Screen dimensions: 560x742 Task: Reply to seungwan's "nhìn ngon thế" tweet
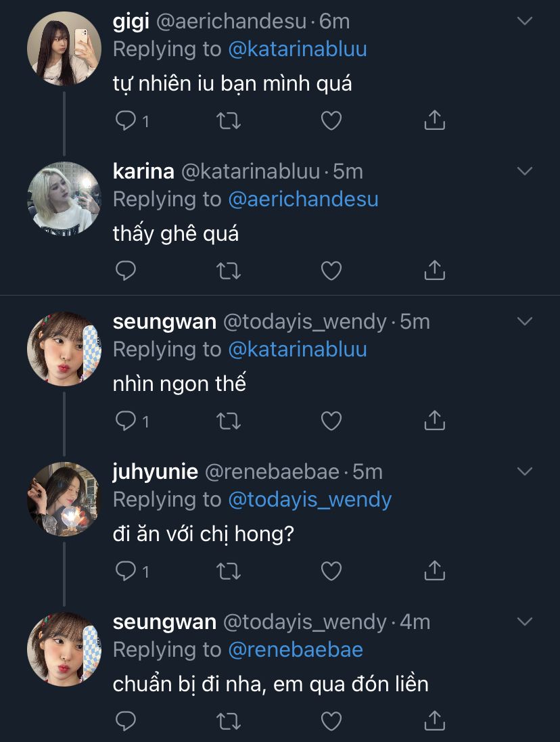pyautogui.click(x=126, y=421)
